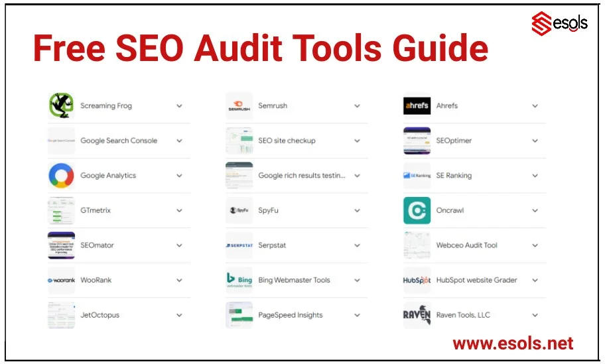Open the JetOctopus screenshot thumbnail
Image resolution: width=605 pixels, height=364 pixels.
click(62, 315)
